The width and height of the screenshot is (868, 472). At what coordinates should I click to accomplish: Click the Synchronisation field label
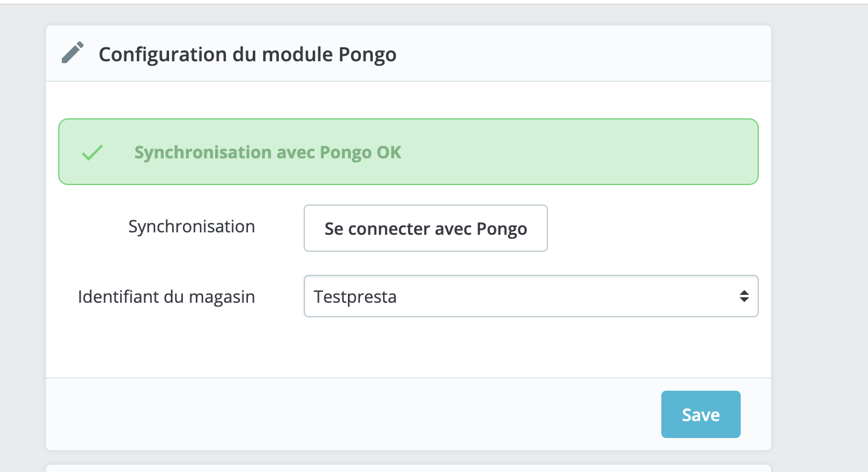pos(192,226)
